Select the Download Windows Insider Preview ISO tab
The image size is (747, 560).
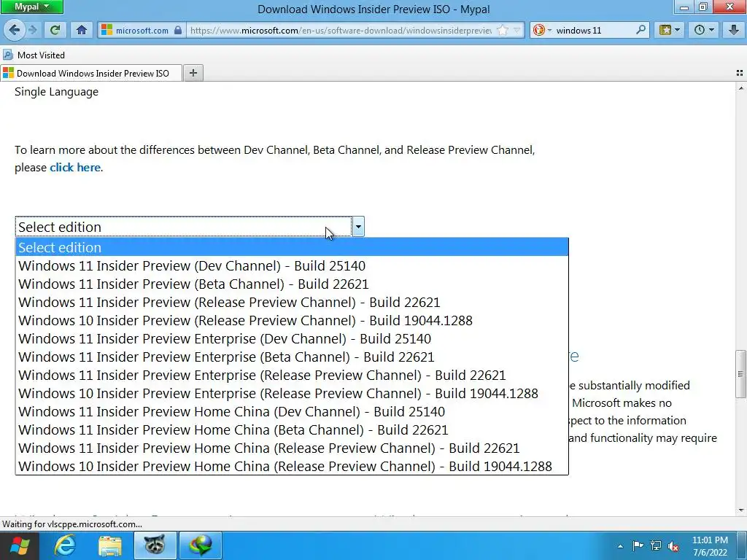[91, 74]
